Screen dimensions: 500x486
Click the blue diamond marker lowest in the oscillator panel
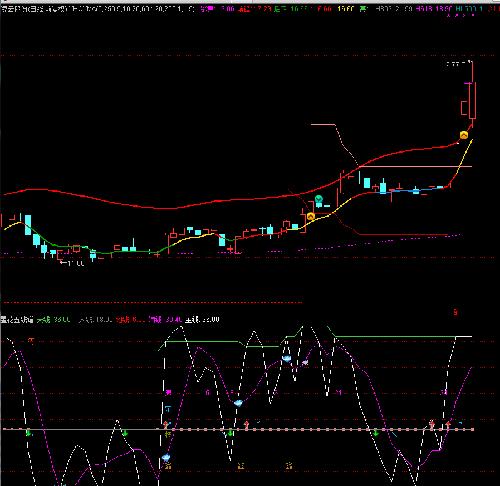pyautogui.click(x=166, y=457)
